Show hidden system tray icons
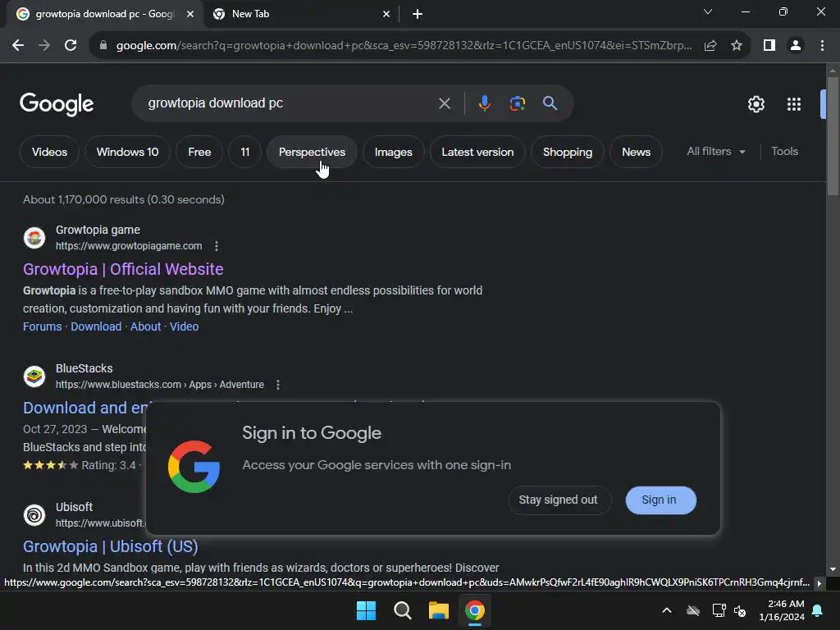Image resolution: width=840 pixels, height=630 pixels. 667,610
